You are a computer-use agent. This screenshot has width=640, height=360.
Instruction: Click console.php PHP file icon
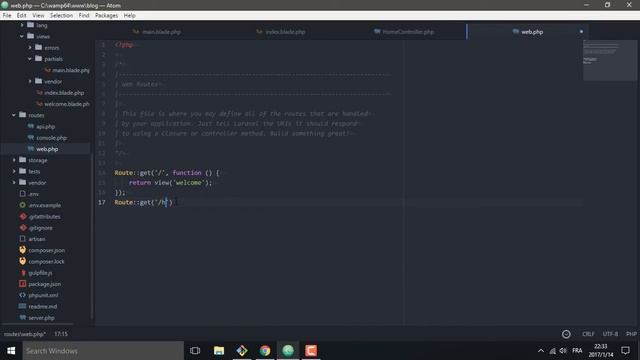[x=31, y=138]
